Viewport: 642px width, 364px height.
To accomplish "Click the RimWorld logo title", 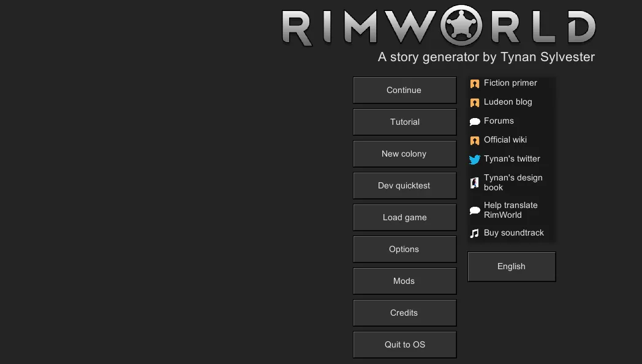I will [x=439, y=27].
